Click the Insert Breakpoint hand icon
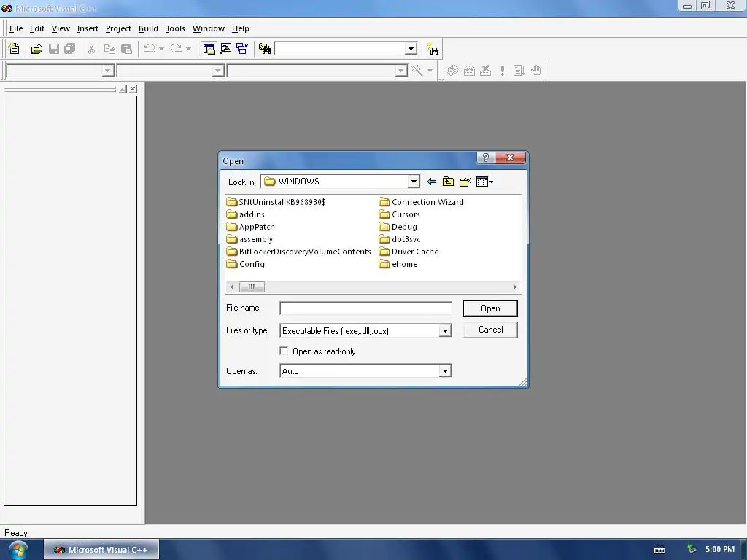Image resolution: width=747 pixels, height=560 pixels. pyautogui.click(x=536, y=71)
